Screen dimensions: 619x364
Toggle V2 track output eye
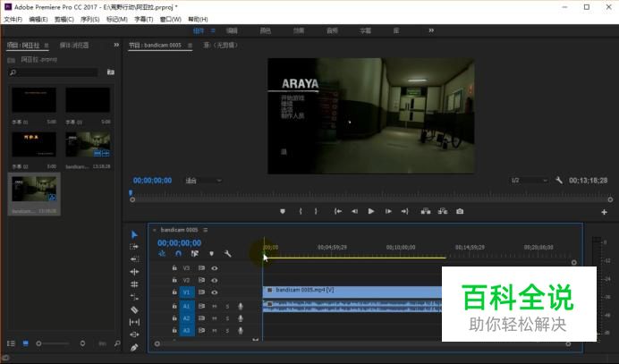point(215,280)
